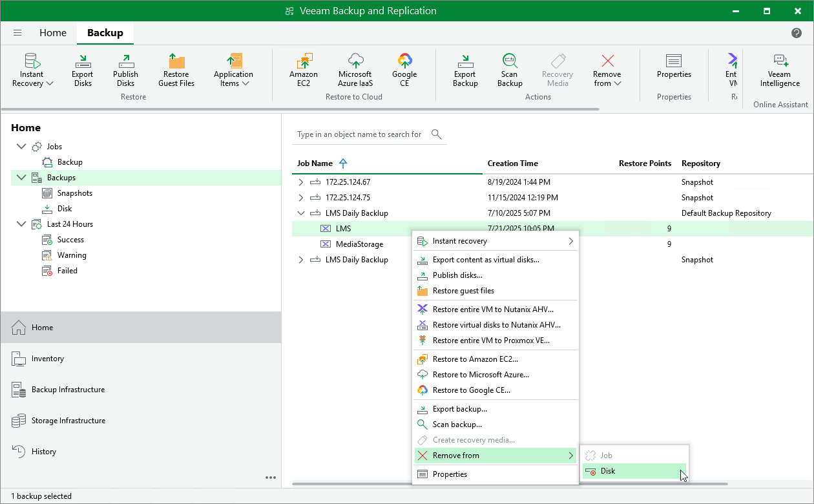Switch to the Home ribbon tab
Screen dimensions: 814x504
pos(53,33)
